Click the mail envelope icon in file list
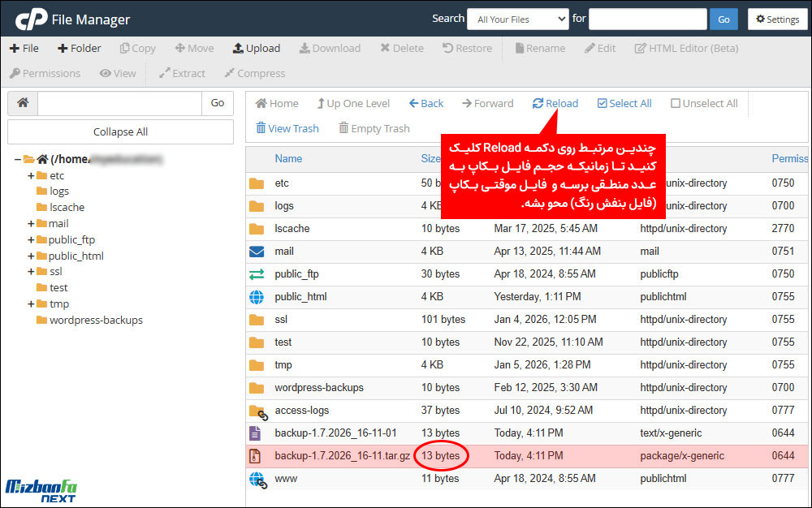Screen dimensions: 812x508 (x=257, y=252)
